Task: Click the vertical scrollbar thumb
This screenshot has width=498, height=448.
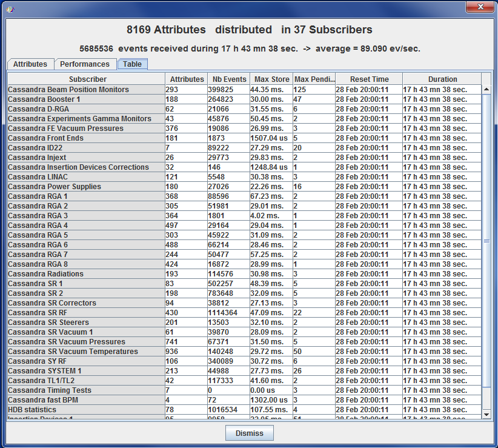Action: click(486, 242)
